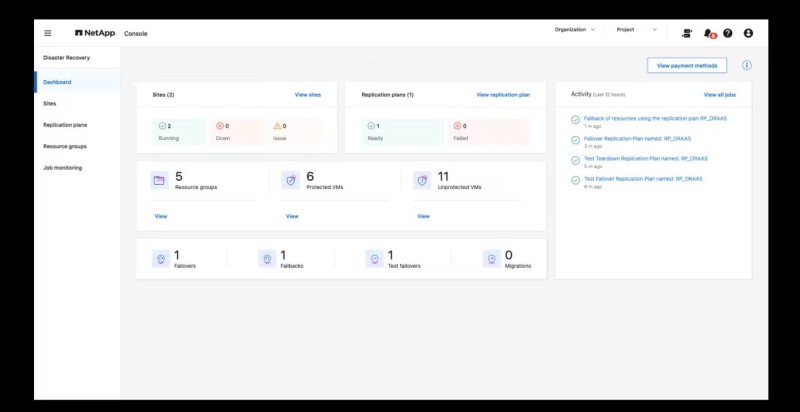Screen dimensions: 800x412
Task: Expand the Project dropdown
Action: tap(636, 30)
